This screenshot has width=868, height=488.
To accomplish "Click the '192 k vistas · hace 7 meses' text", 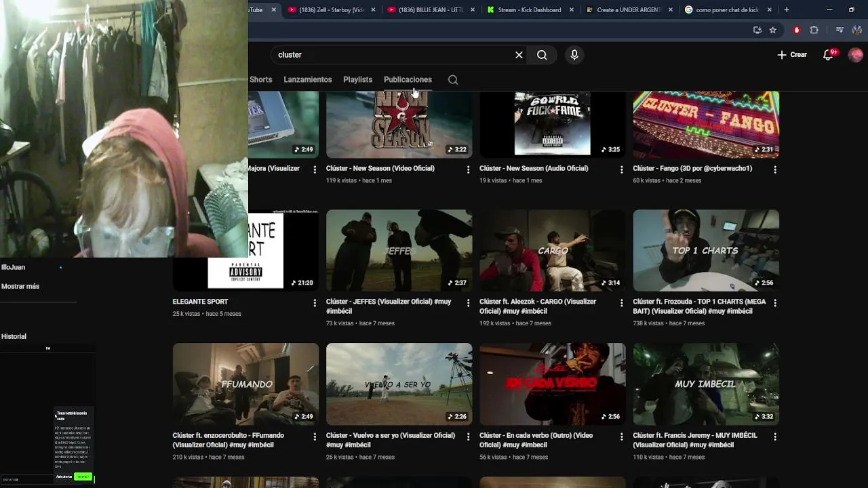I will pos(515,323).
